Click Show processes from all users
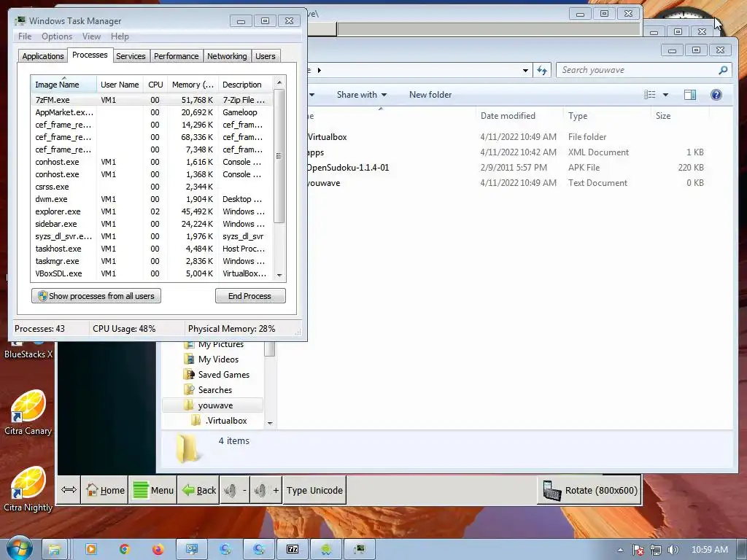The height and width of the screenshot is (560, 747). (x=96, y=296)
